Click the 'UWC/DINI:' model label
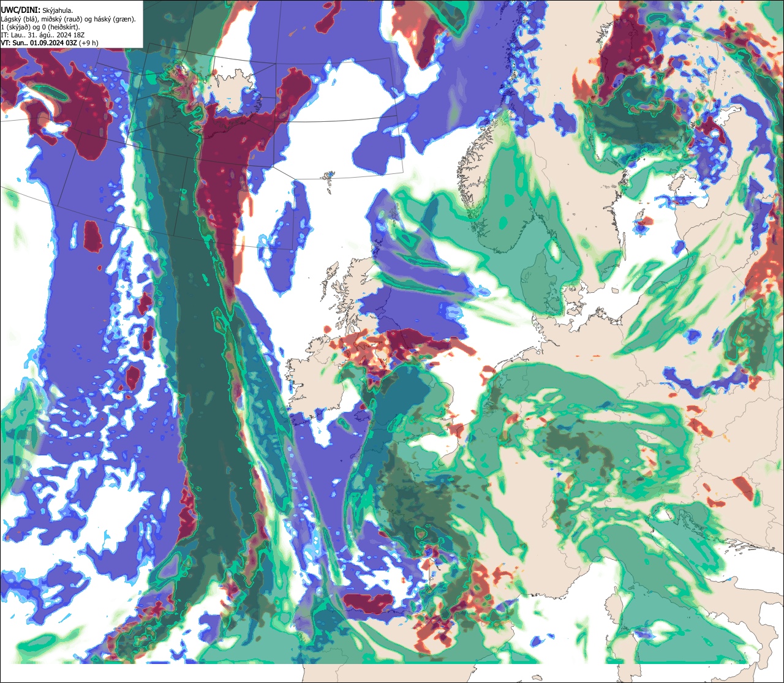 (x=20, y=10)
